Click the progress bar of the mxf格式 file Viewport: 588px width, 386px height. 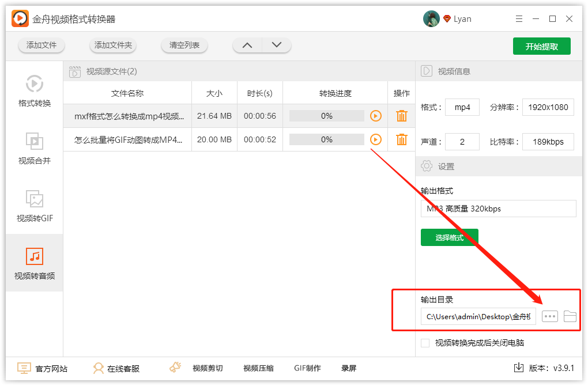(x=327, y=116)
